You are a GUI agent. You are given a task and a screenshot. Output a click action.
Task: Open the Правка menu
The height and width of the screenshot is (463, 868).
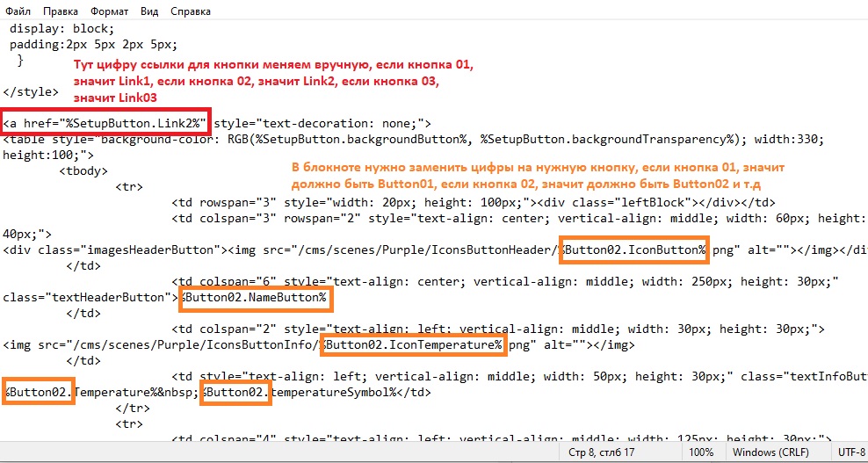coord(61,11)
